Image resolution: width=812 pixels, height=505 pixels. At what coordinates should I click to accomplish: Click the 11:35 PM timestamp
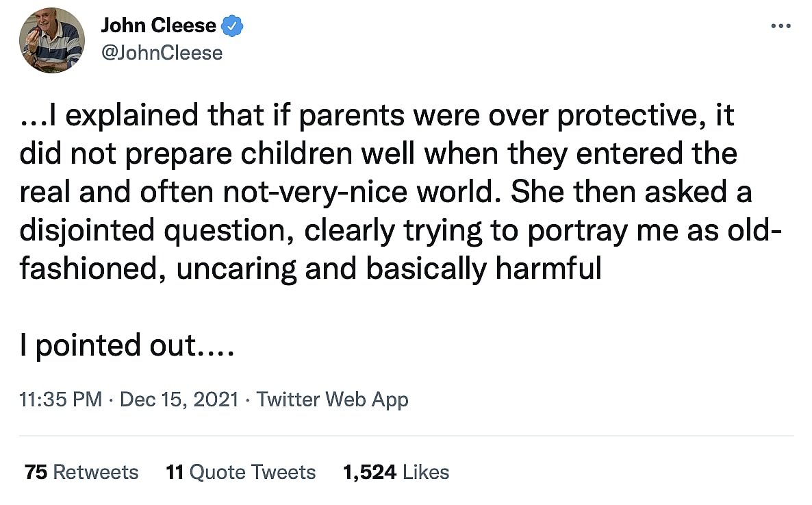pyautogui.click(x=61, y=399)
